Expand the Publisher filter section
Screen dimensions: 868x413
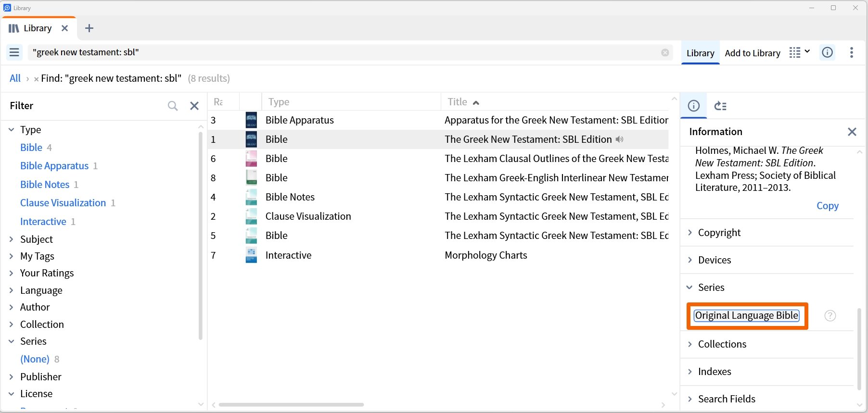coord(12,377)
